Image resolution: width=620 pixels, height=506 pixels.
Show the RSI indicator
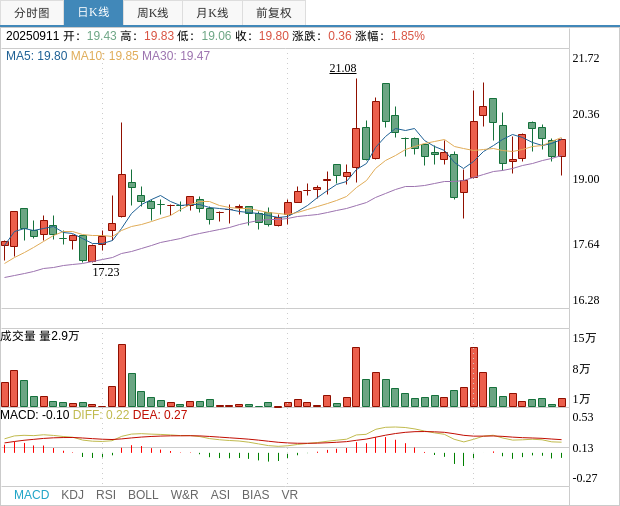106,495
